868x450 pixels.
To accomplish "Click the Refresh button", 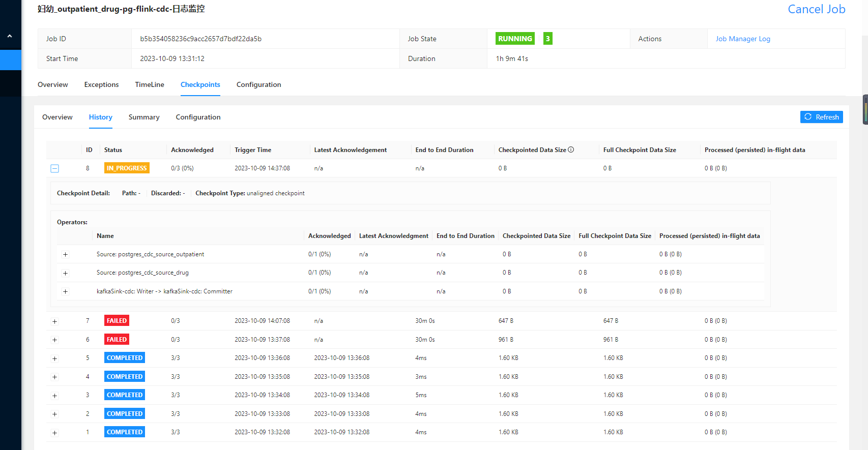I will [x=821, y=117].
